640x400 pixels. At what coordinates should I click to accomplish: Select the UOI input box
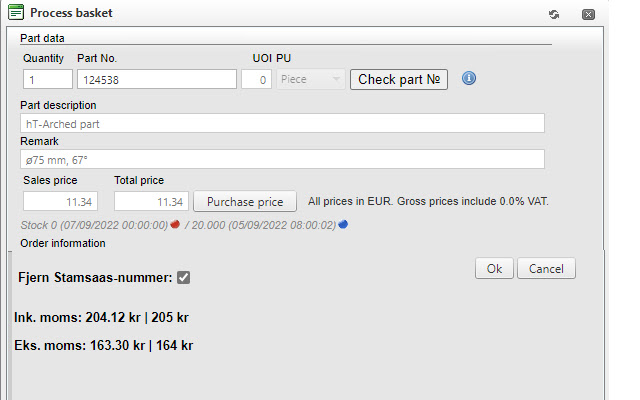(256, 80)
